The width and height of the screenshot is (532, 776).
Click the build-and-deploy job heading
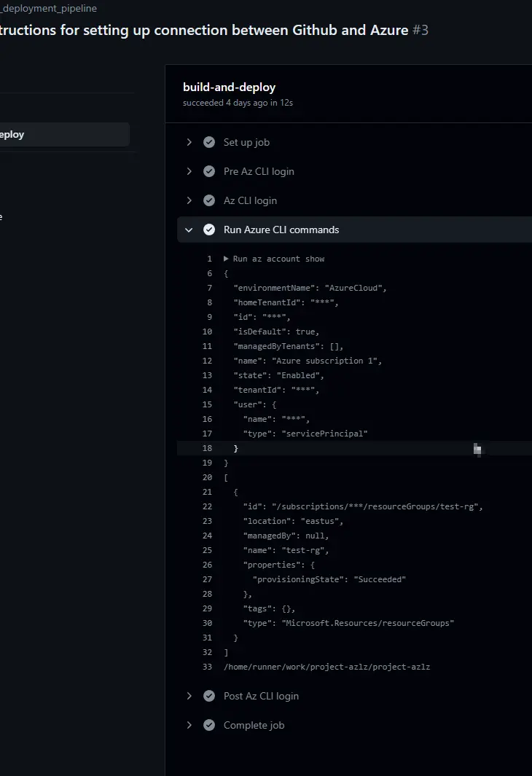(229, 87)
